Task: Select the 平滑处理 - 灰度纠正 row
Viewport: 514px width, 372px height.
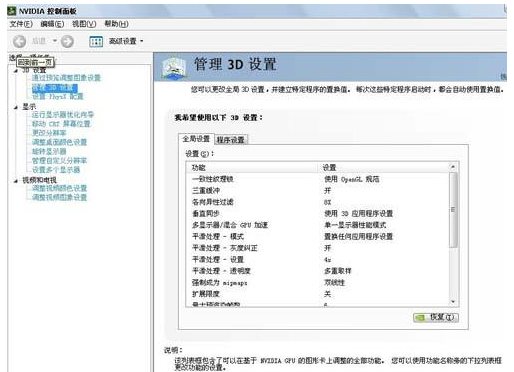Action: point(318,248)
